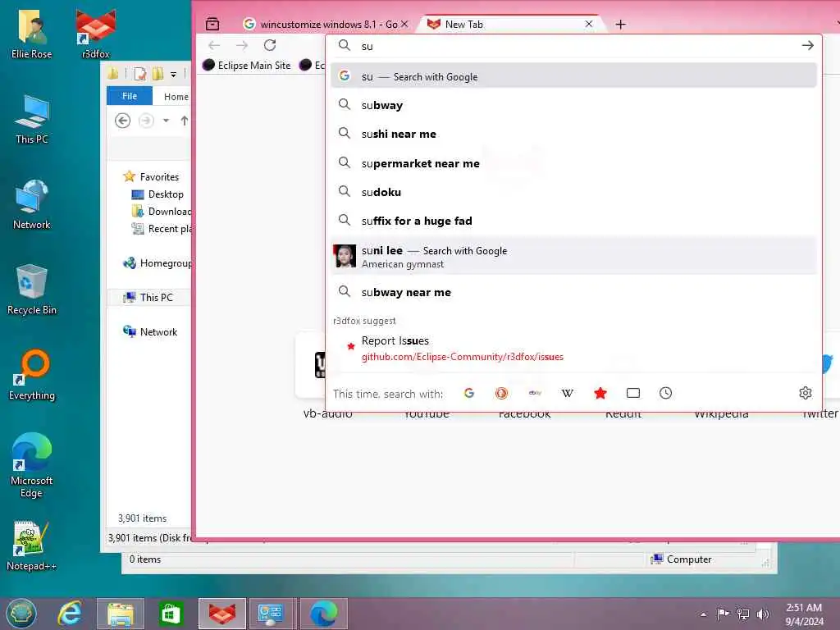Search history using the clock icon
Image resolution: width=840 pixels, height=630 pixels.
click(665, 393)
